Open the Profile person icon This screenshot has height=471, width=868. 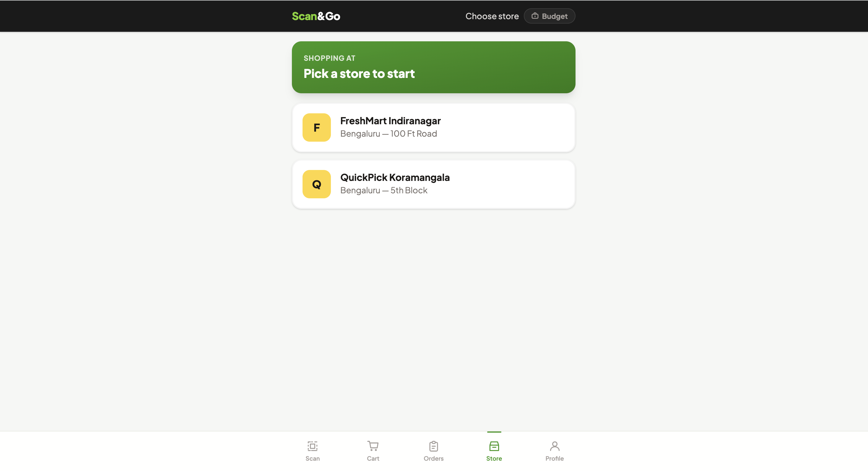point(554,446)
